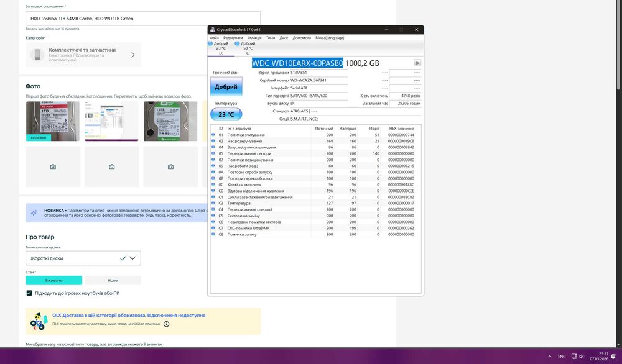The height and width of the screenshot is (364, 622).
Task: Click camera icon in first empty photo slot
Action: tap(53, 166)
